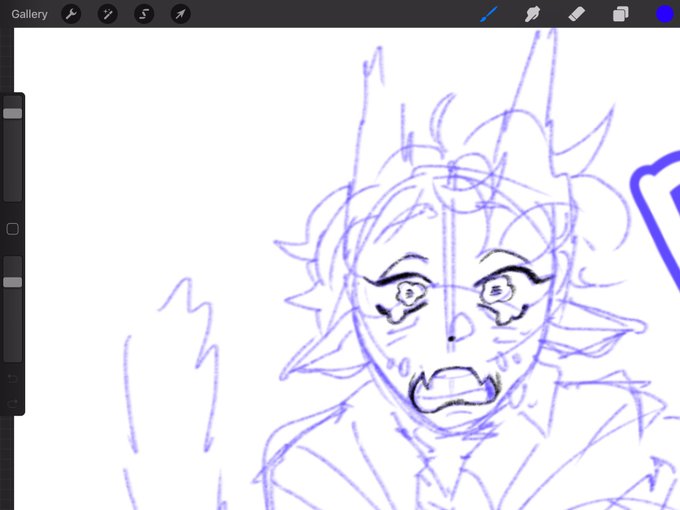Activate the Transform arrow tool
Screen dimensions: 680x510
(x=180, y=14)
